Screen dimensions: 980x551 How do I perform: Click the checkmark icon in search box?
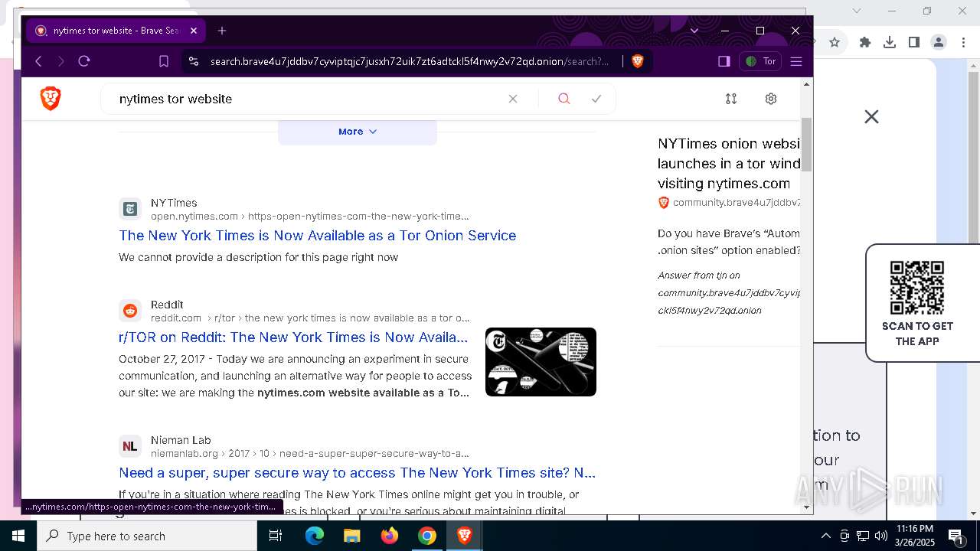coord(596,99)
